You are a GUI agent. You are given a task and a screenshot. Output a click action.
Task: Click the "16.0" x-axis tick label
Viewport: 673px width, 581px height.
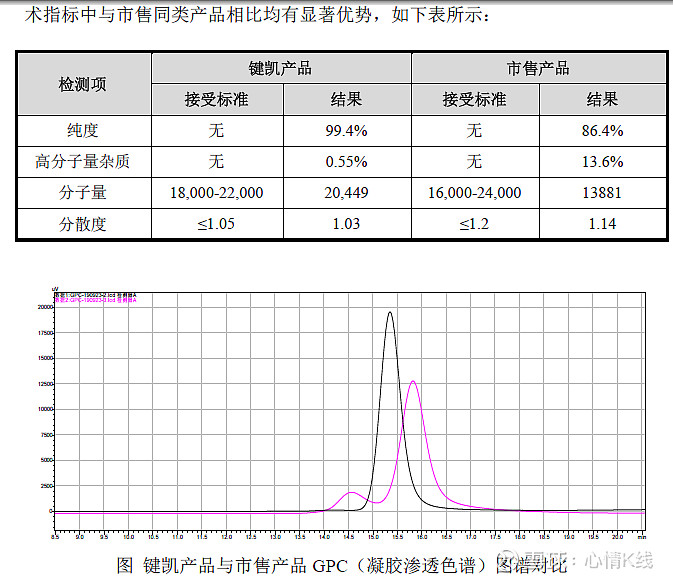422,536
